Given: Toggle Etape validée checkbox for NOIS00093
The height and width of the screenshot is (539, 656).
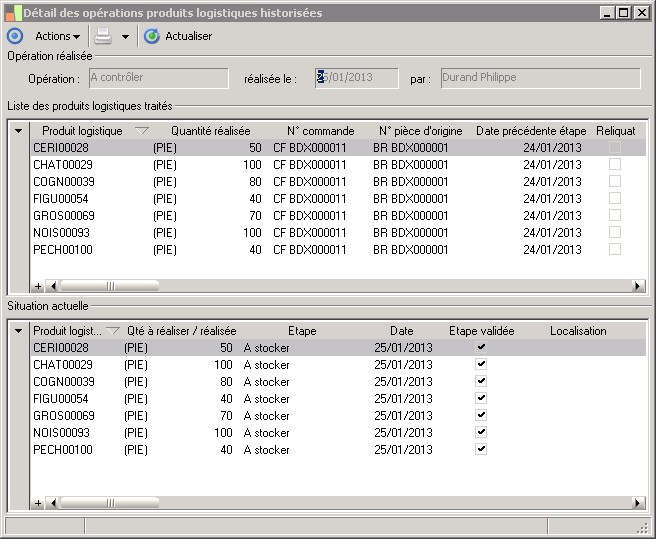Looking at the screenshot, I should point(481,432).
